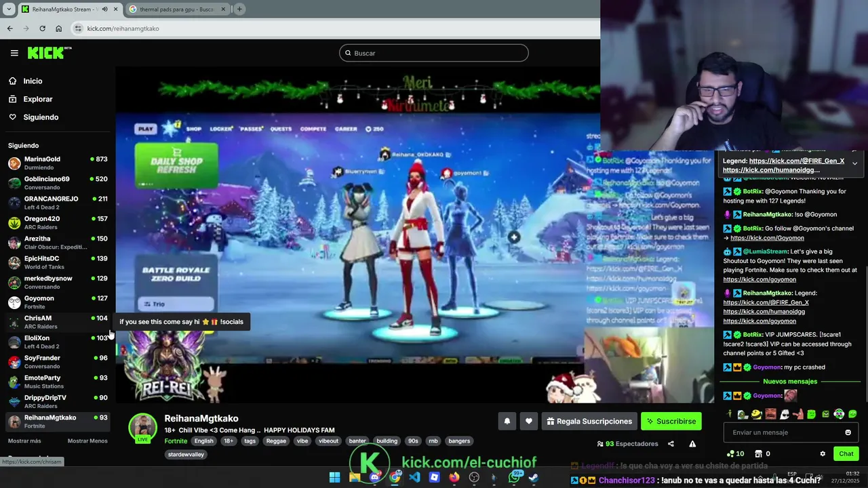The height and width of the screenshot is (488, 868).
Task: Go back with the browser back arrow
Action: click(x=9, y=28)
